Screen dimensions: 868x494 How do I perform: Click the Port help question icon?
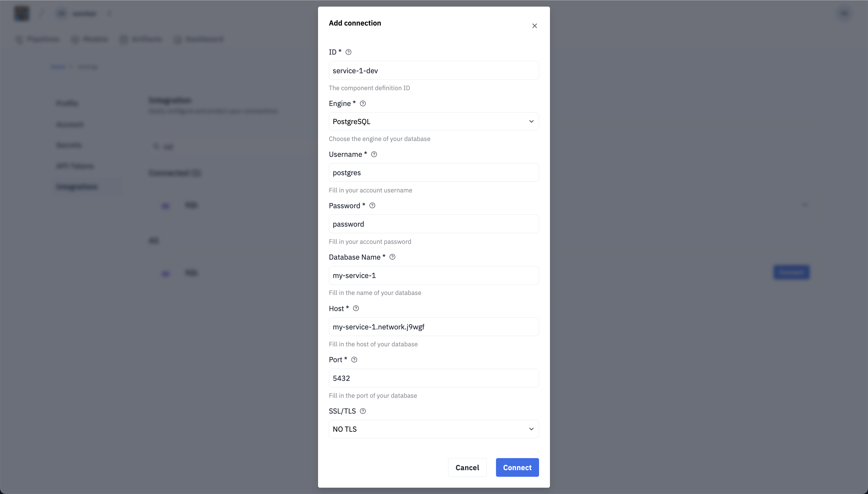(x=354, y=360)
